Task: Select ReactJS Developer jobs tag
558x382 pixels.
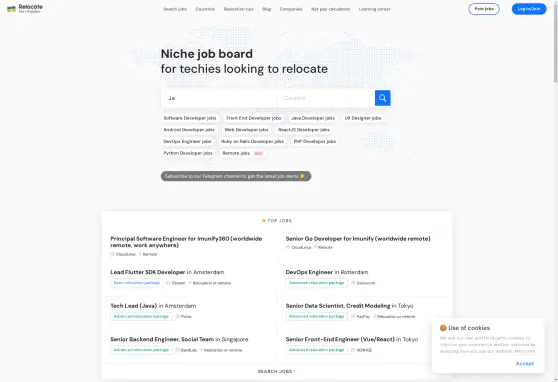Action: (x=304, y=130)
